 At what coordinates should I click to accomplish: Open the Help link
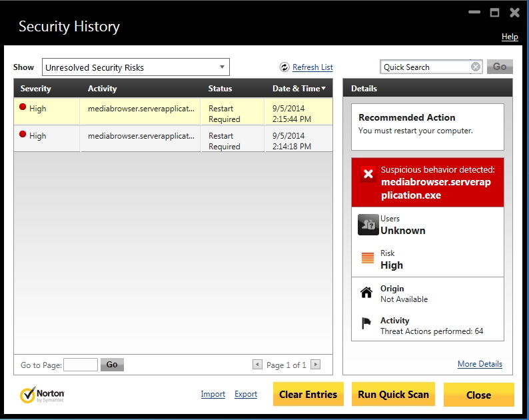509,37
